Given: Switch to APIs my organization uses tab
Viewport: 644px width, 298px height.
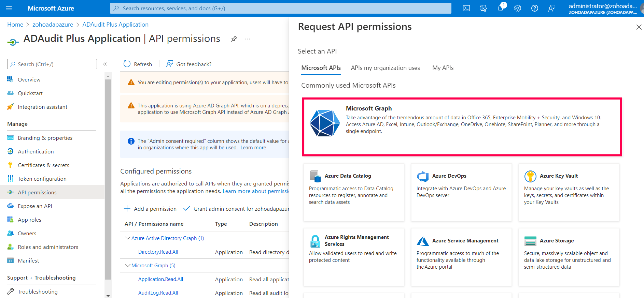Looking at the screenshot, I should pos(385,68).
